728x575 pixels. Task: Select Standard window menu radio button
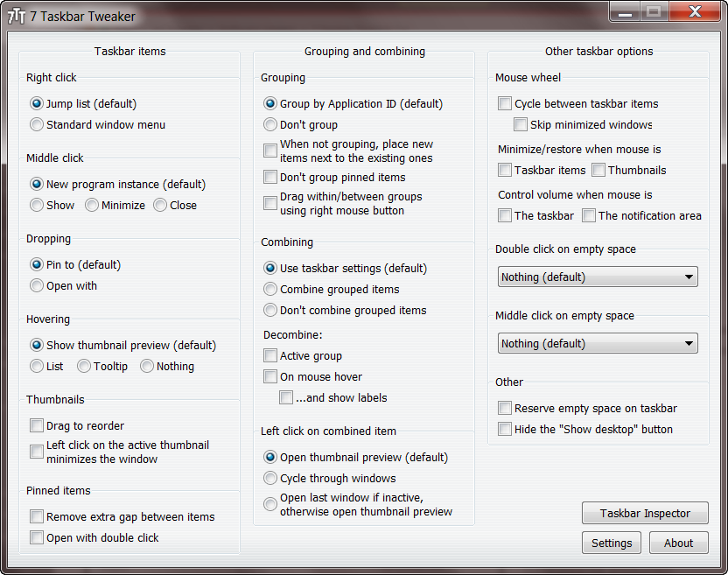click(x=37, y=125)
